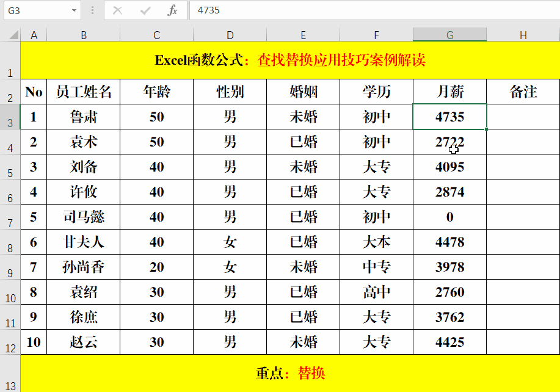Click the formula bar showing 4735
The height and width of the screenshot is (392, 560).
tap(374, 10)
